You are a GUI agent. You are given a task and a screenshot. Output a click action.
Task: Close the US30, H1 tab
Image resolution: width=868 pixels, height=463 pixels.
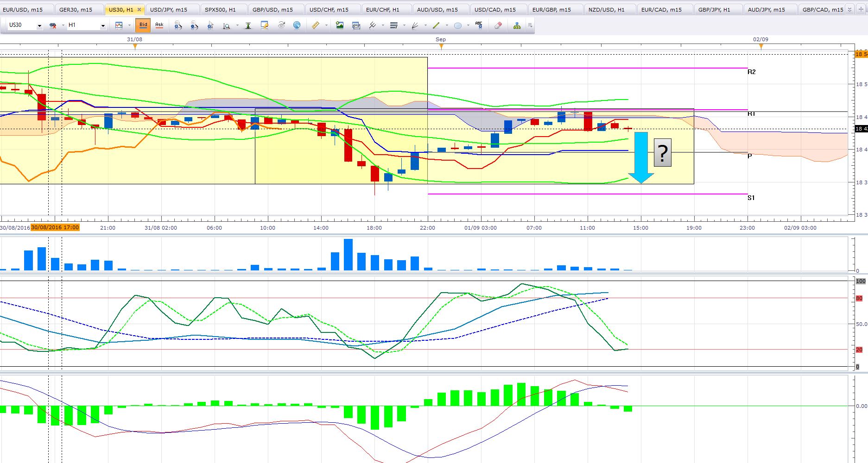[139, 9]
